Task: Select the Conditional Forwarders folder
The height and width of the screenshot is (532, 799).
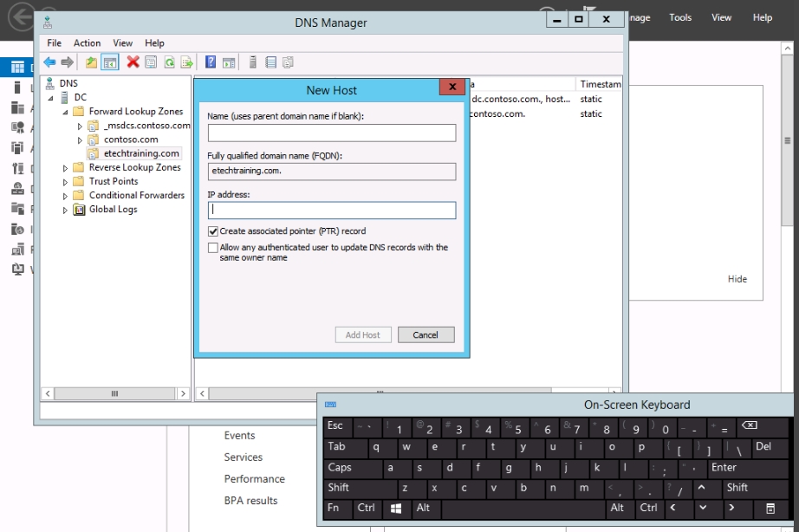Action: click(137, 195)
